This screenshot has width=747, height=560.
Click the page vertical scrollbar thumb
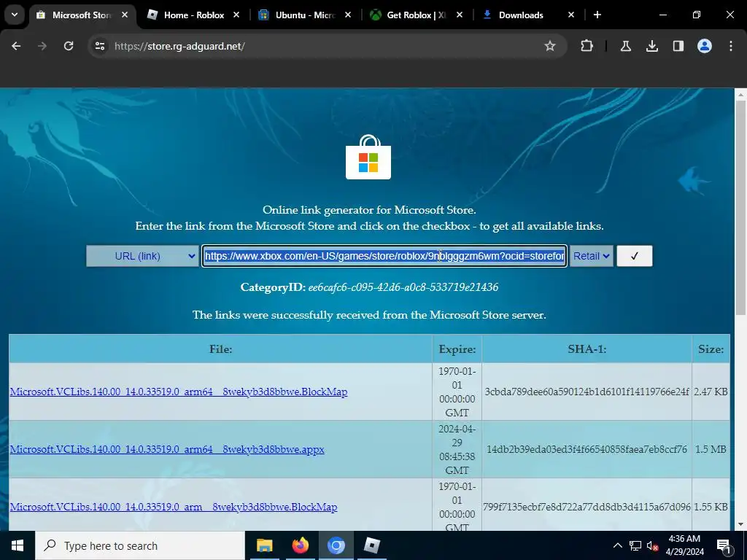[x=740, y=207]
